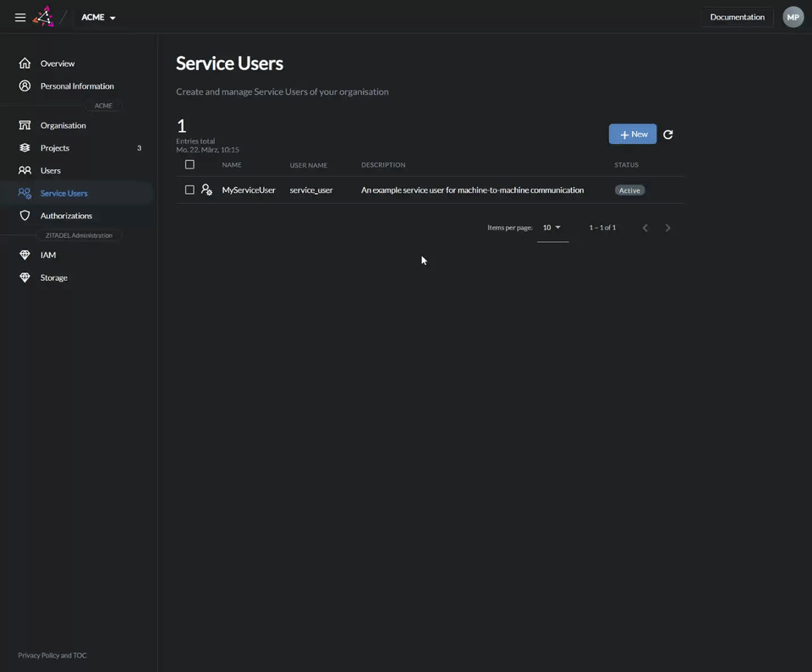Open the Privacy Policy and TOC link
The height and width of the screenshot is (672, 812).
[52, 654]
